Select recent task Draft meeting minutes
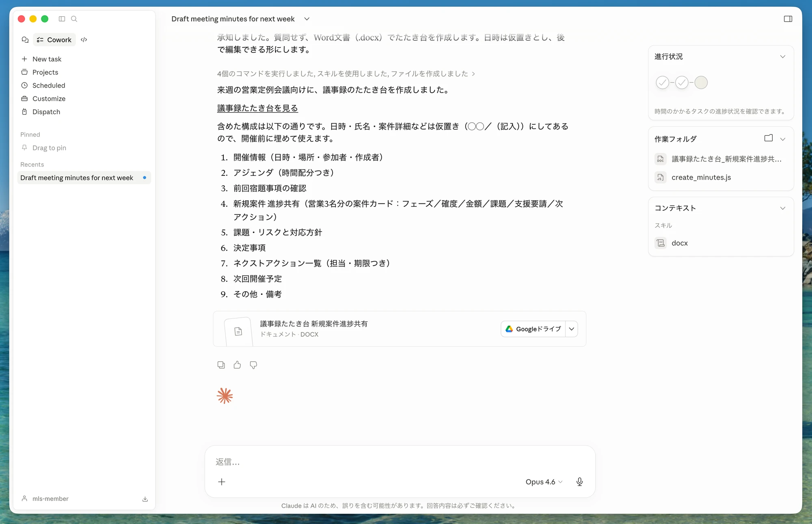Screen dimensions: 812x524 pyautogui.click(x=84, y=178)
